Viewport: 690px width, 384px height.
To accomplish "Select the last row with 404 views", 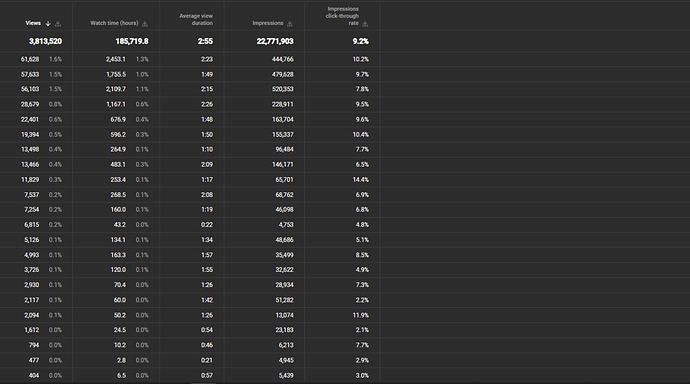I will coord(190,375).
